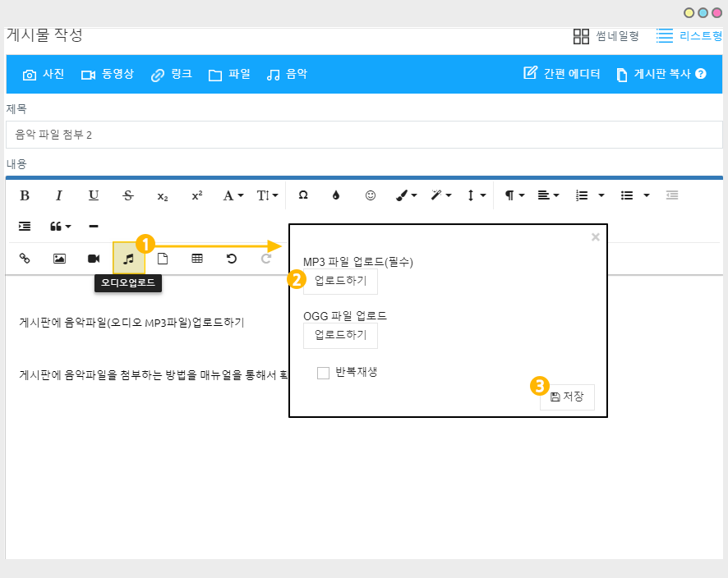
Task: Click the audio upload music note icon
Action: 128,258
